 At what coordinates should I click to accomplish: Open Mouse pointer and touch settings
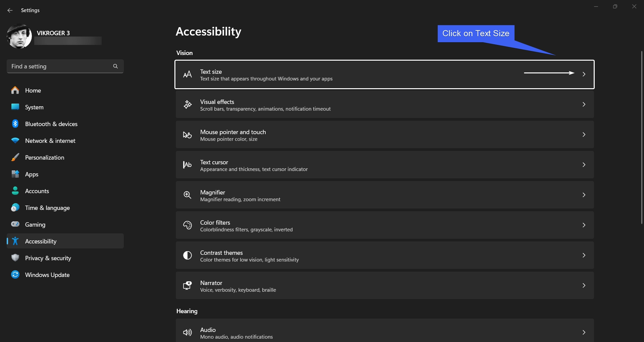coord(385,134)
